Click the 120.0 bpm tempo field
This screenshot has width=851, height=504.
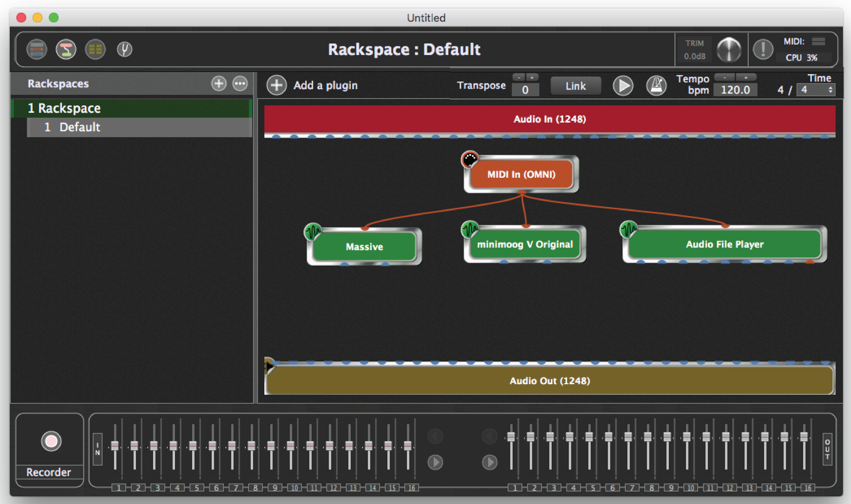coord(735,90)
